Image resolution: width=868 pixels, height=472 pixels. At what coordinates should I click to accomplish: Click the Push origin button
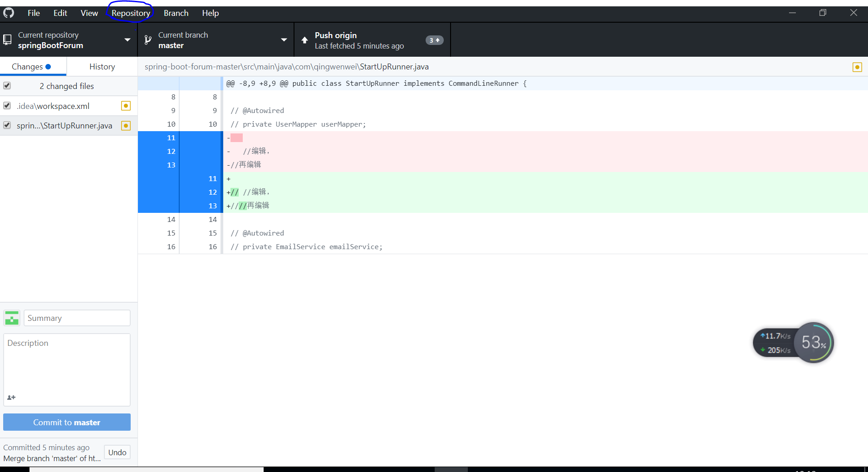(373, 40)
